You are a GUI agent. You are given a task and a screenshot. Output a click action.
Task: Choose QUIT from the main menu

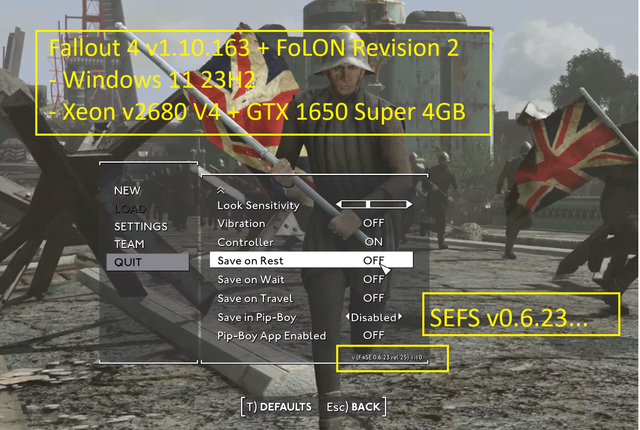(148, 262)
